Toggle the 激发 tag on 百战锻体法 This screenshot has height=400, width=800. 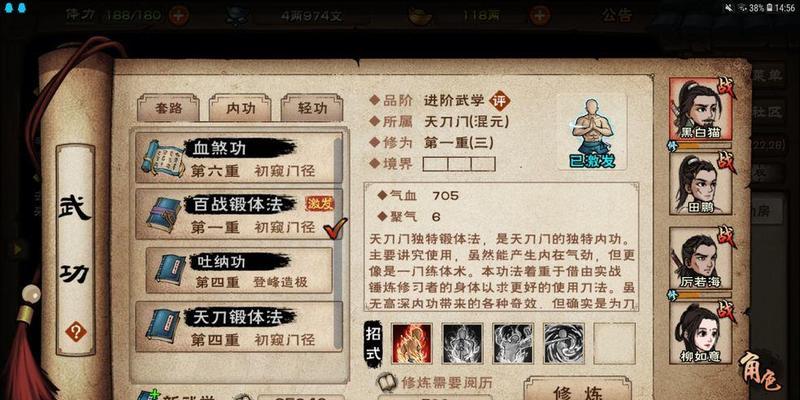[x=319, y=204]
